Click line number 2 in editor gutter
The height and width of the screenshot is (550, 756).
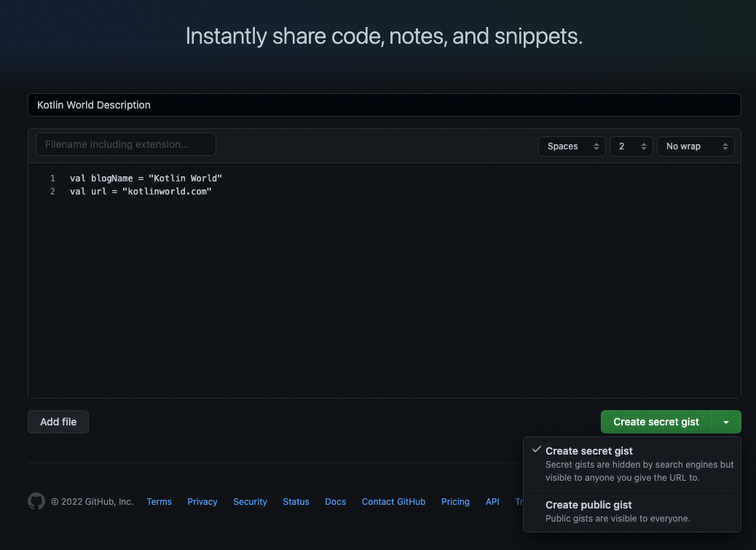(x=52, y=192)
